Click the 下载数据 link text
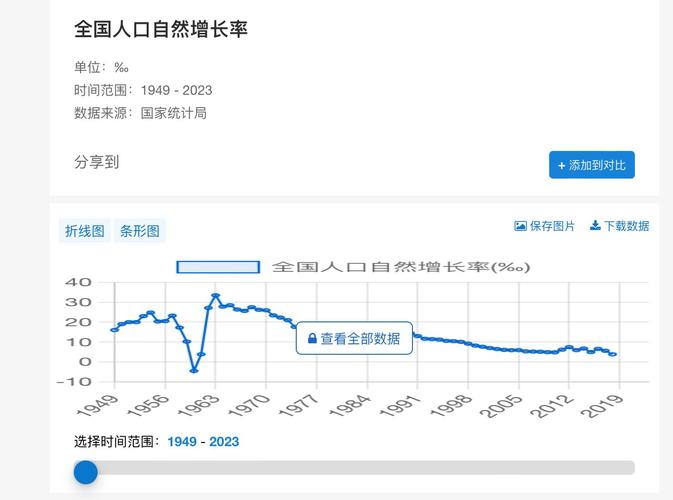Viewport: 673px width, 500px height. pos(626,226)
